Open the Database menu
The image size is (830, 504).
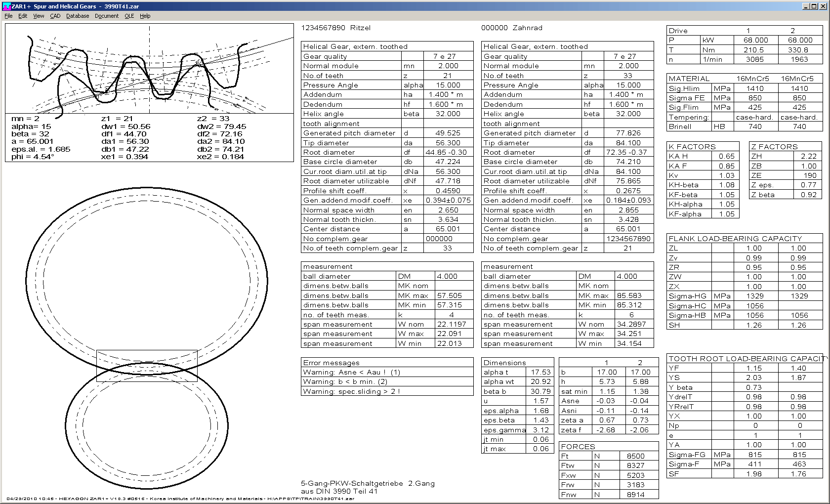[x=78, y=16]
